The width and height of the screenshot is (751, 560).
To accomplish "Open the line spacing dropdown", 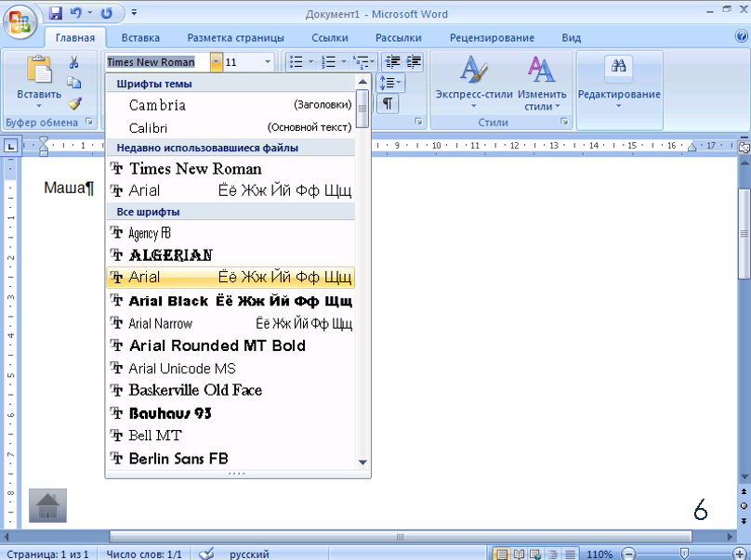I will (x=390, y=83).
